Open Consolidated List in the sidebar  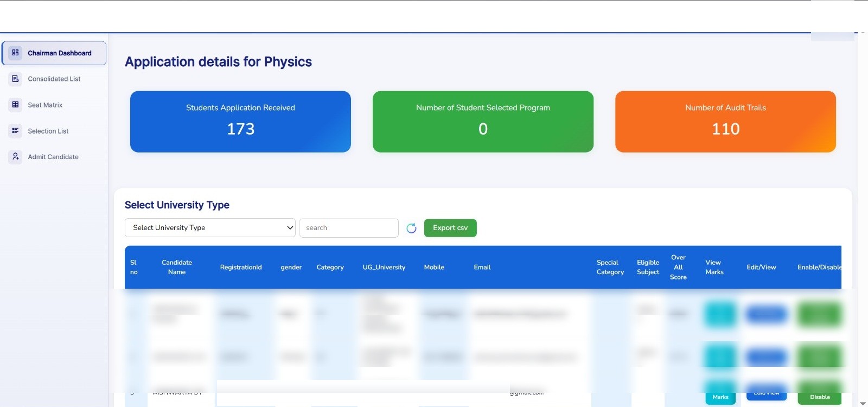(54, 79)
